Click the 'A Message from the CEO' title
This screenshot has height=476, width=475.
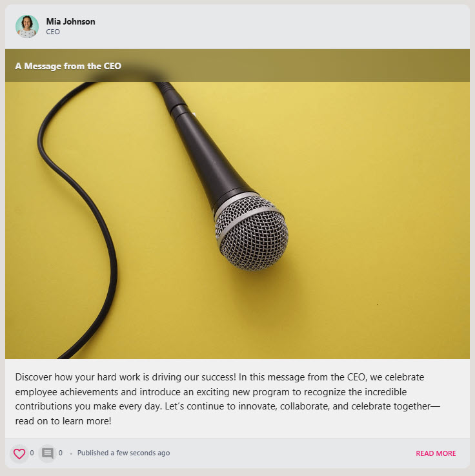tap(68, 66)
